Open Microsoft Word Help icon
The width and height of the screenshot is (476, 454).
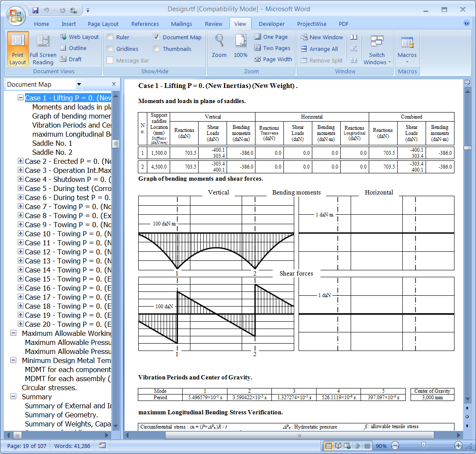tap(467, 23)
